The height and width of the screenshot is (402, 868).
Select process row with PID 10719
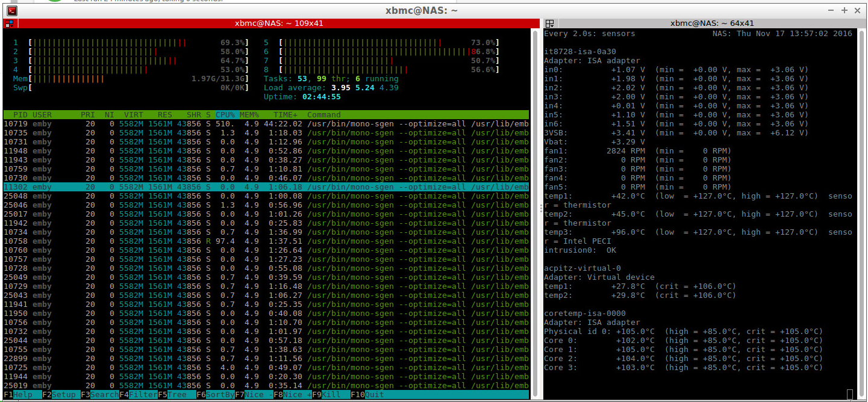(x=266, y=124)
